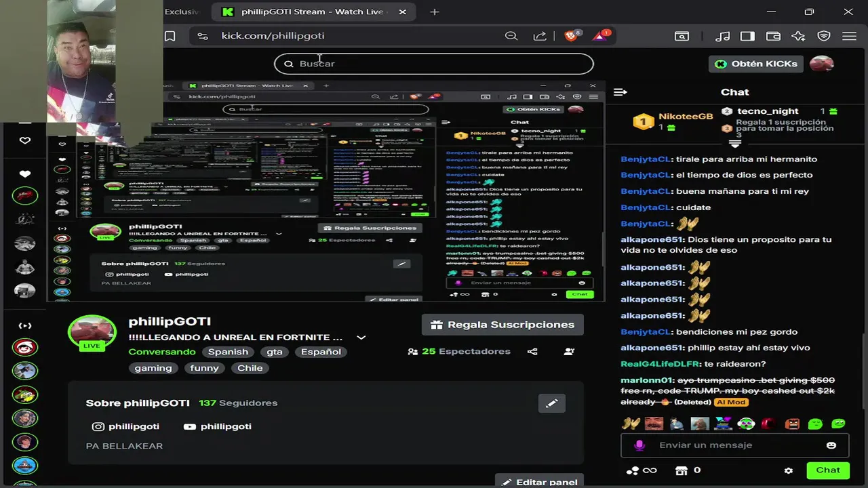Open NikoteeGB top gifter entry
Screen dimensions: 868x488
point(672,121)
